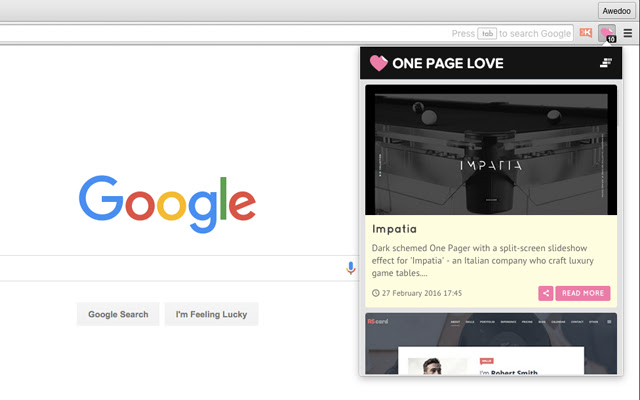Open the Impatia website thumbnail
This screenshot has width=640, height=400.
[x=491, y=150]
